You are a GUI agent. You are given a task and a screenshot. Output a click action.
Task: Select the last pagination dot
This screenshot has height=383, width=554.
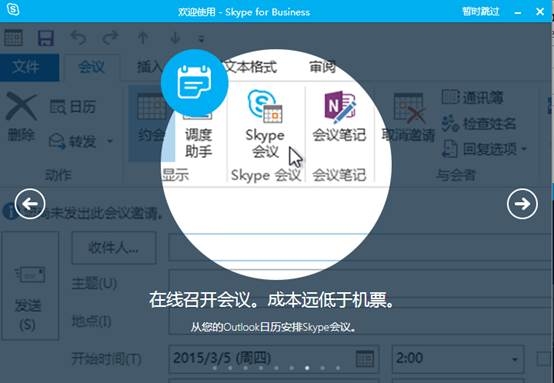[x=338, y=368]
